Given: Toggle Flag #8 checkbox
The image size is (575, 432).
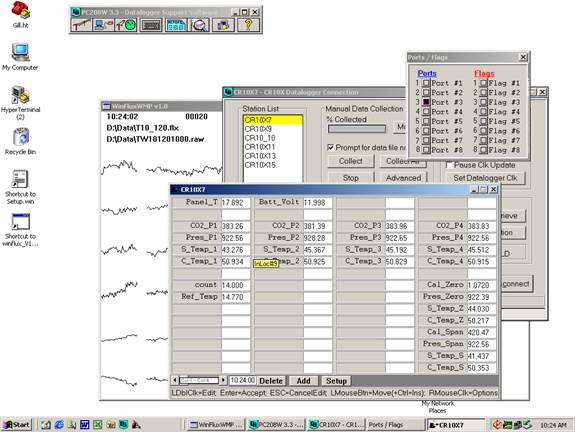Looking at the screenshot, I should [x=483, y=150].
